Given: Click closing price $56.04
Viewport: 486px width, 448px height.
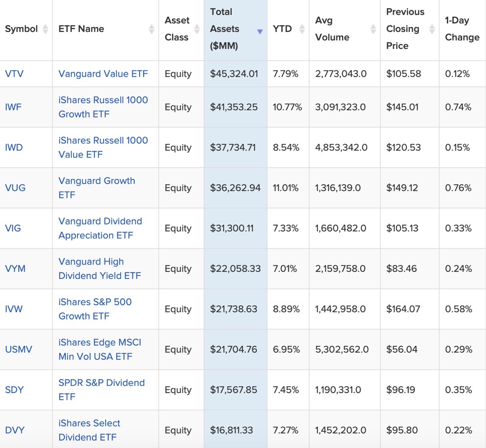Looking at the screenshot, I should pyautogui.click(x=402, y=350).
